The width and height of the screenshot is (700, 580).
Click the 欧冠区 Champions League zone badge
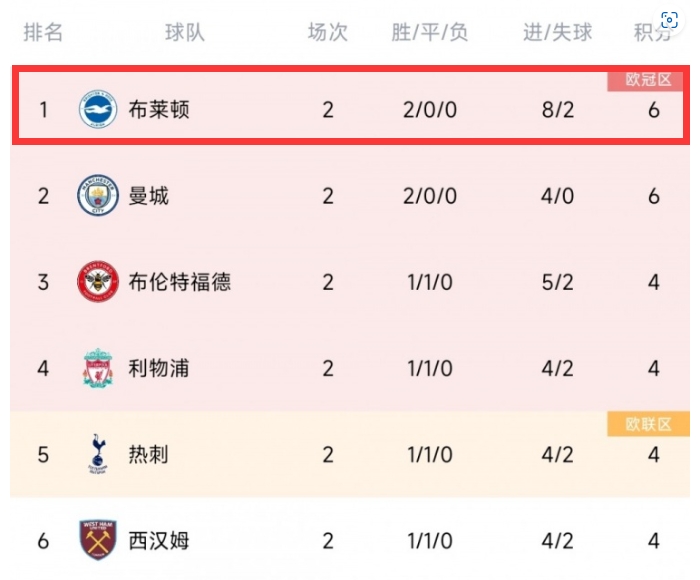[x=648, y=80]
